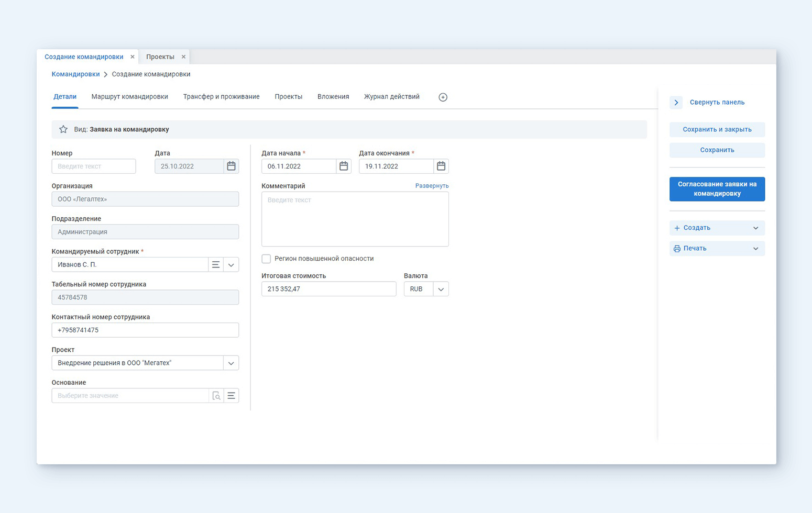This screenshot has height=513, width=812.
Task: Open calendar for Дата начала
Action: tap(344, 166)
